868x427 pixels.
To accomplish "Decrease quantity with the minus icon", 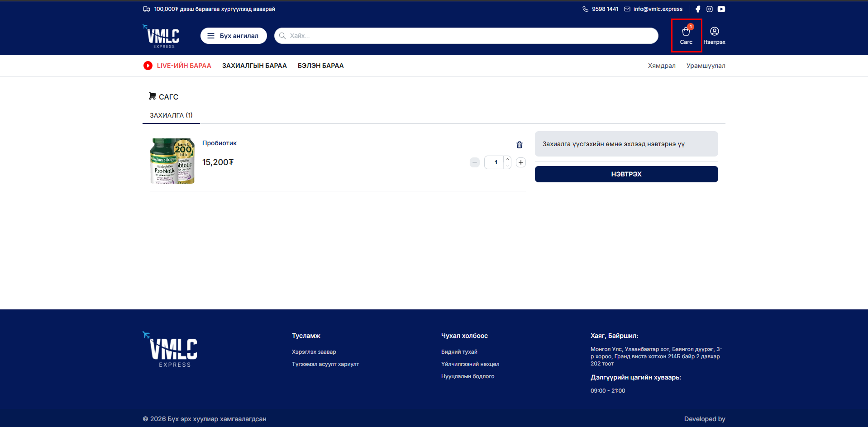I will (x=475, y=162).
